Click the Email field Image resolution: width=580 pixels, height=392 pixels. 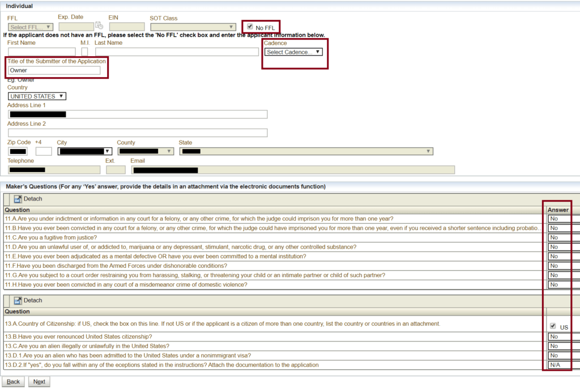(x=293, y=170)
